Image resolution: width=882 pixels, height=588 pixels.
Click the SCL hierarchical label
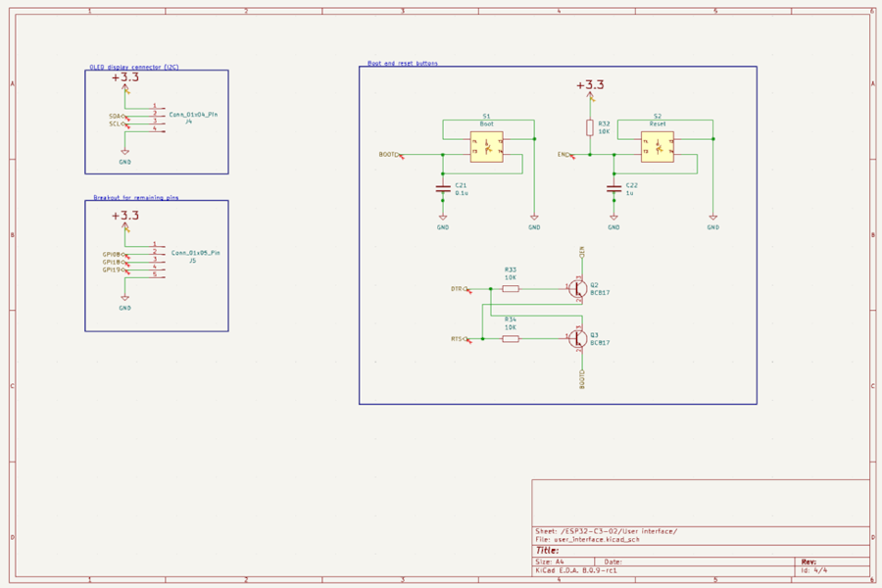point(117,123)
